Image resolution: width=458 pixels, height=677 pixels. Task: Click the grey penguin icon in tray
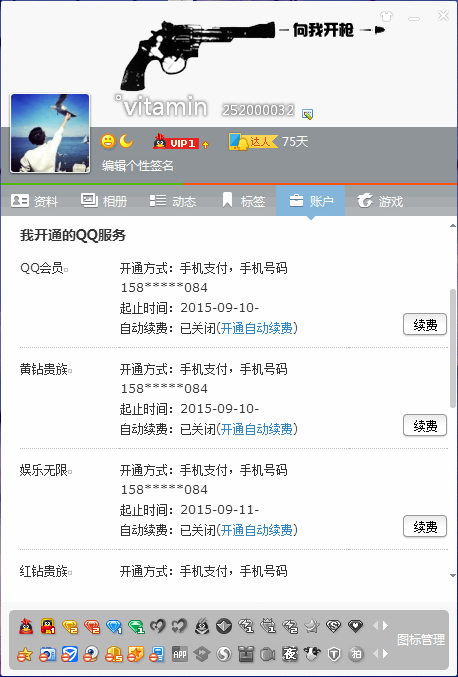pyautogui.click(x=202, y=626)
